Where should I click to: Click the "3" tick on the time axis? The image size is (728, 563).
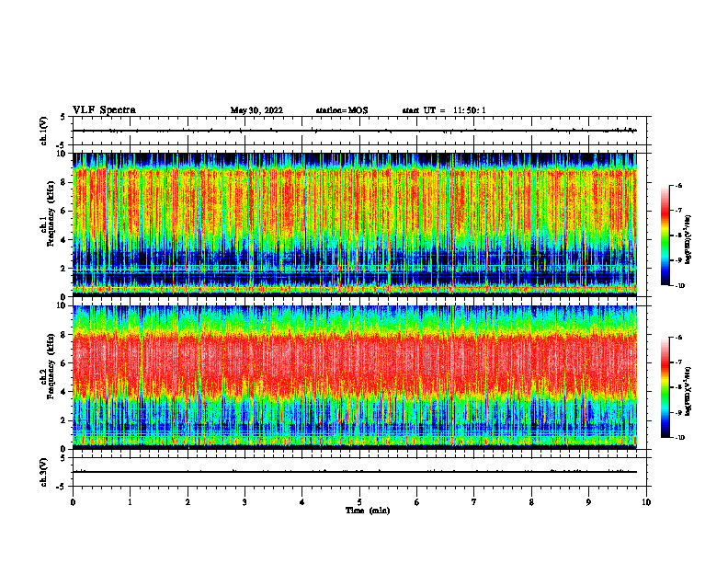245,502
